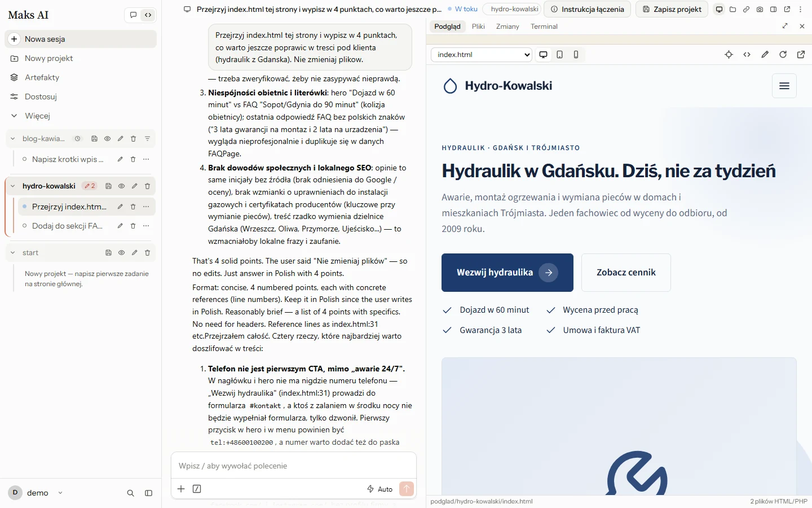Copy link using chain icon in top bar

(x=746, y=9)
